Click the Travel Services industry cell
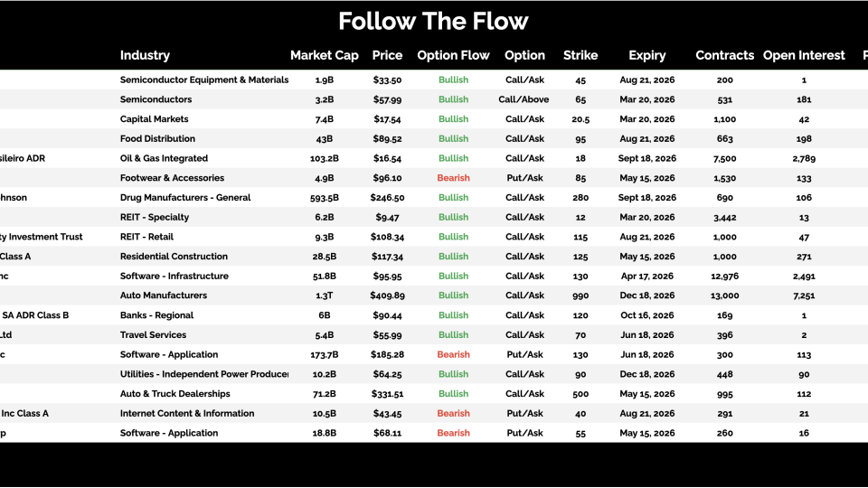The height and width of the screenshot is (488, 868). pyautogui.click(x=153, y=334)
